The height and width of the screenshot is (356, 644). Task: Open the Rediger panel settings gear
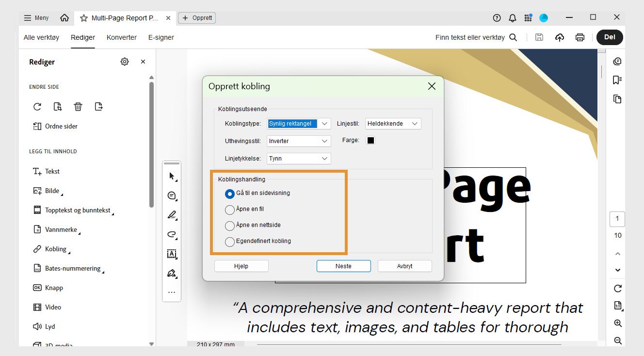tap(125, 62)
